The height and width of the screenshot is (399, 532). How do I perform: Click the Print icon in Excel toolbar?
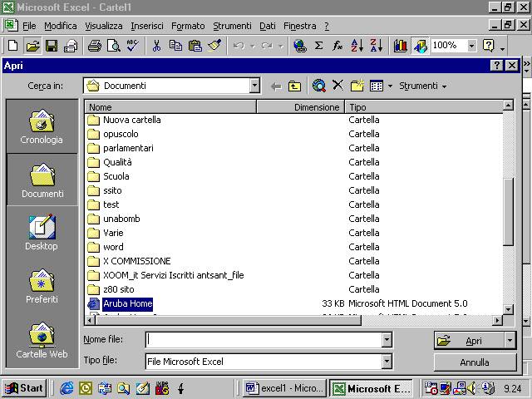pos(94,46)
